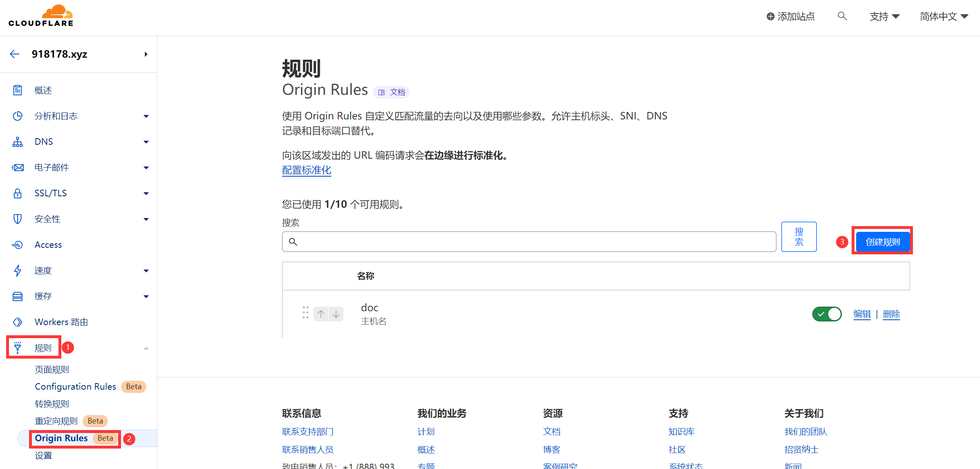Move doc rule up with the arrow
The width and height of the screenshot is (980, 469).
[x=321, y=314]
